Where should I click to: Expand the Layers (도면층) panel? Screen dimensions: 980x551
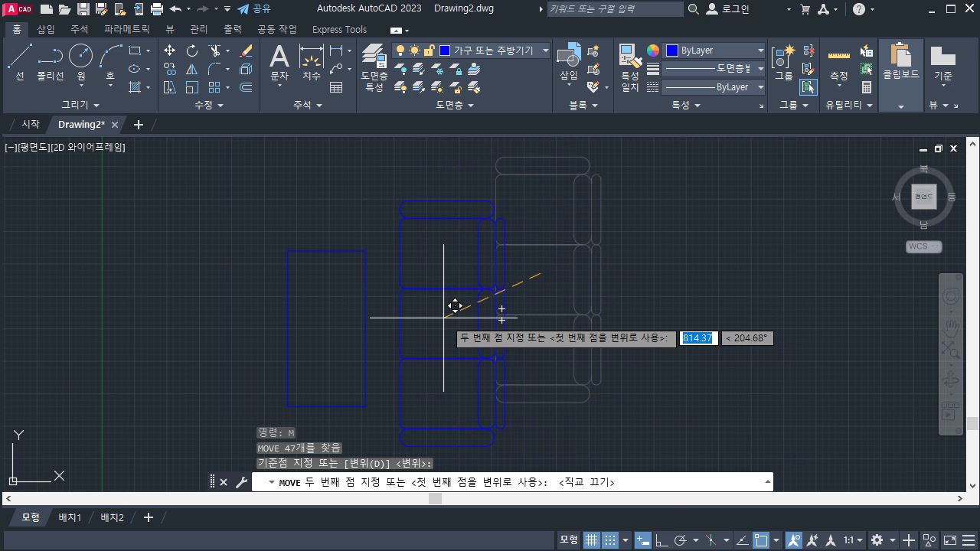pyautogui.click(x=455, y=105)
